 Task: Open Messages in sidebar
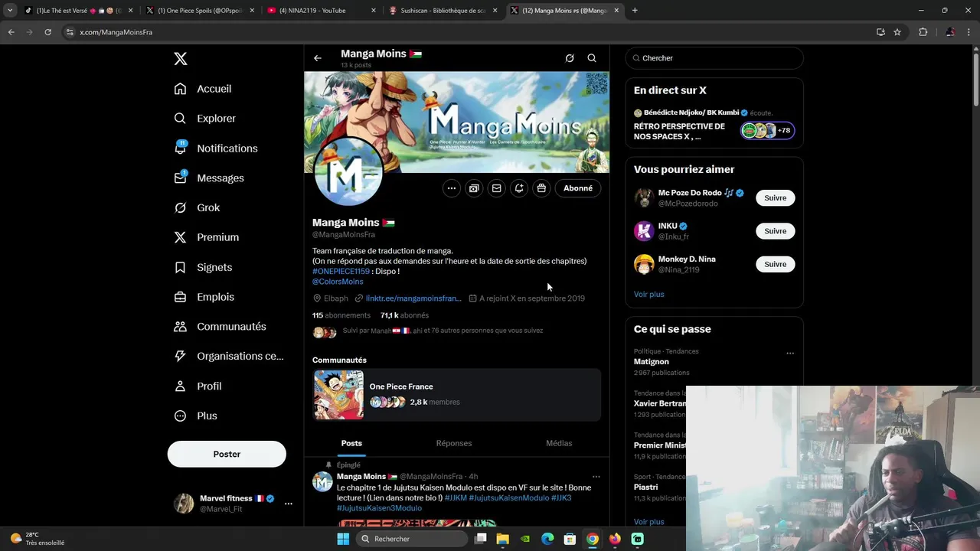[209, 178]
